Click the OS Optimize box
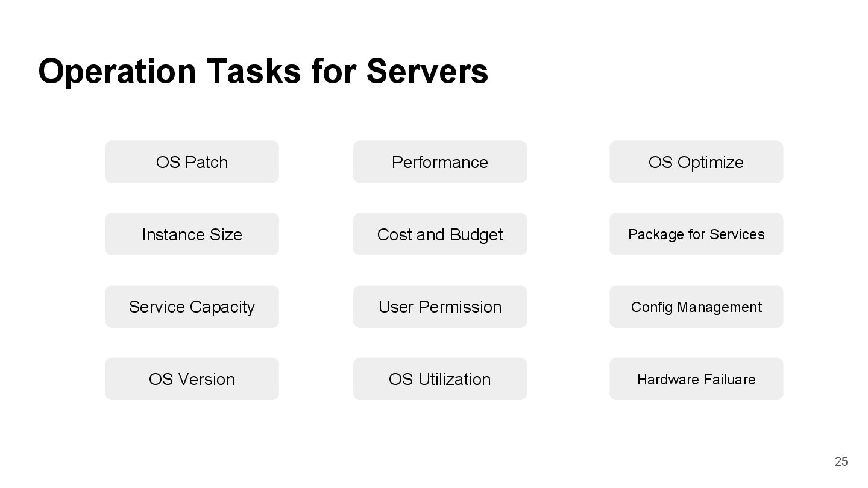868x488 pixels. (696, 162)
